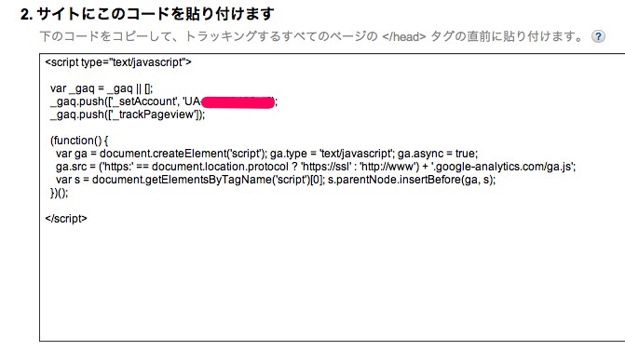Viewport: 625px width, 364px height.
Task: Click the empty area of the code text box
Action: pyautogui.click(x=332, y=278)
